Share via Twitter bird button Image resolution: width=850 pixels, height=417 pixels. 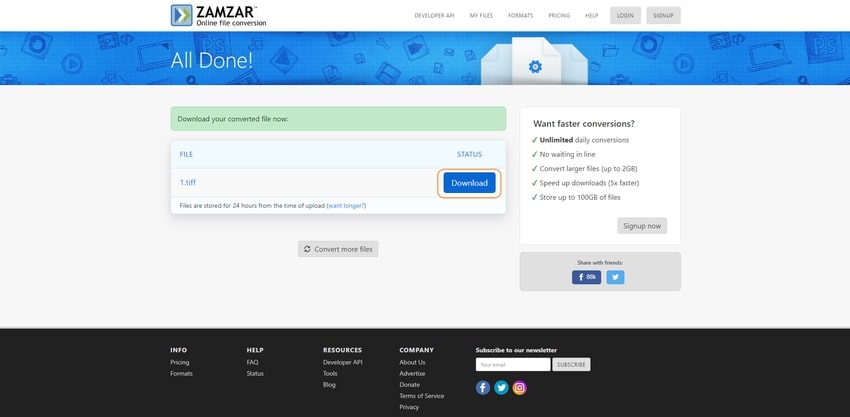pyautogui.click(x=615, y=277)
